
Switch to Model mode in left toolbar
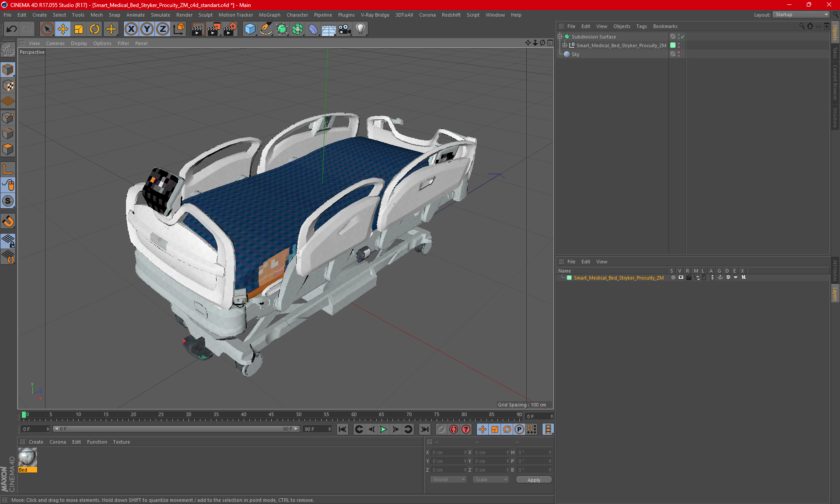[x=8, y=70]
